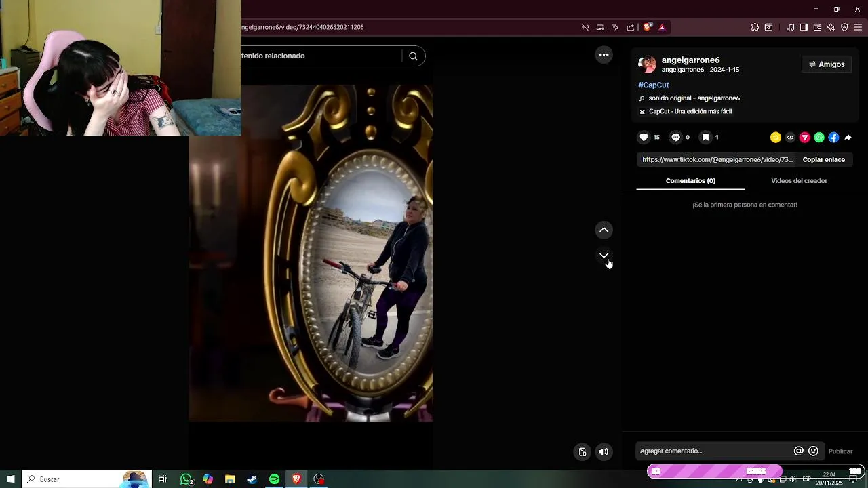This screenshot has width=868, height=488.
Task: Click the search magnifier button
Action: point(413,56)
